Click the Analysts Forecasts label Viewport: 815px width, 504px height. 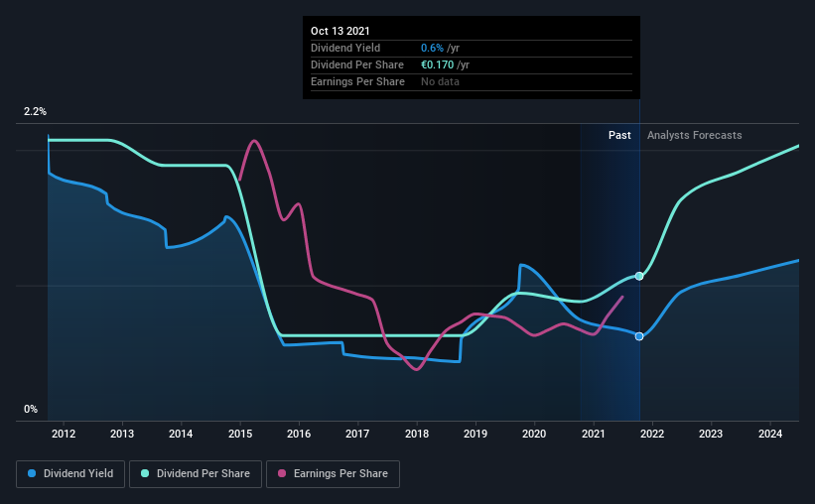coord(695,136)
